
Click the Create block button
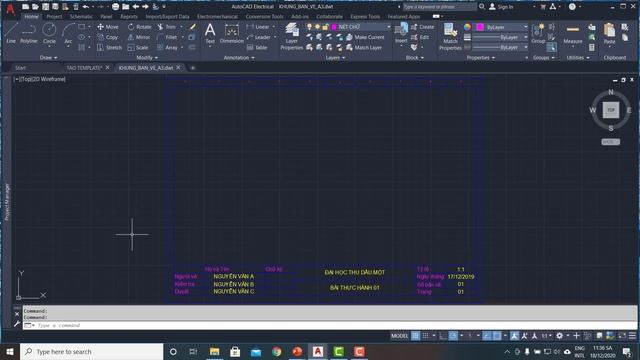pos(422,27)
